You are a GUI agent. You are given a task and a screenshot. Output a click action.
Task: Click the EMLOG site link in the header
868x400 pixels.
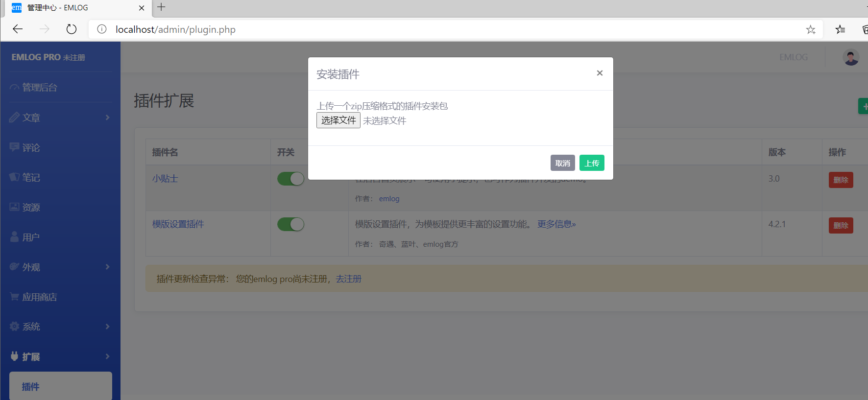click(x=794, y=57)
